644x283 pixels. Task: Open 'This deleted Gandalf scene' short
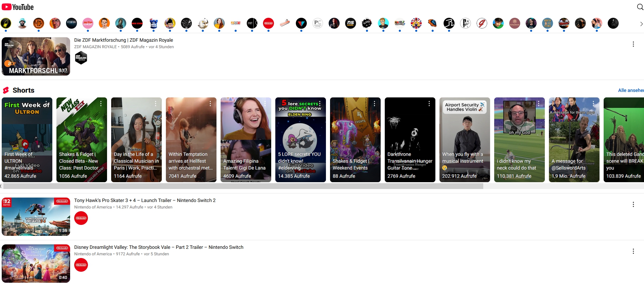click(x=624, y=140)
